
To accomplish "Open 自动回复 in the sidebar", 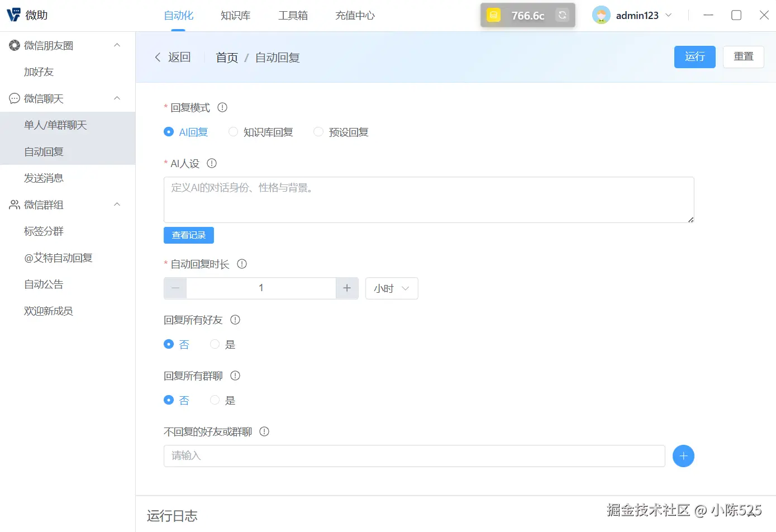I will tap(68, 151).
